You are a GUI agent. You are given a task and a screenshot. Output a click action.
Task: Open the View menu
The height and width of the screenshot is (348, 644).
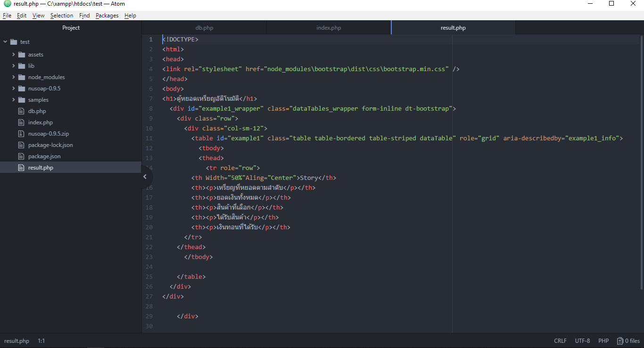[x=39, y=16]
